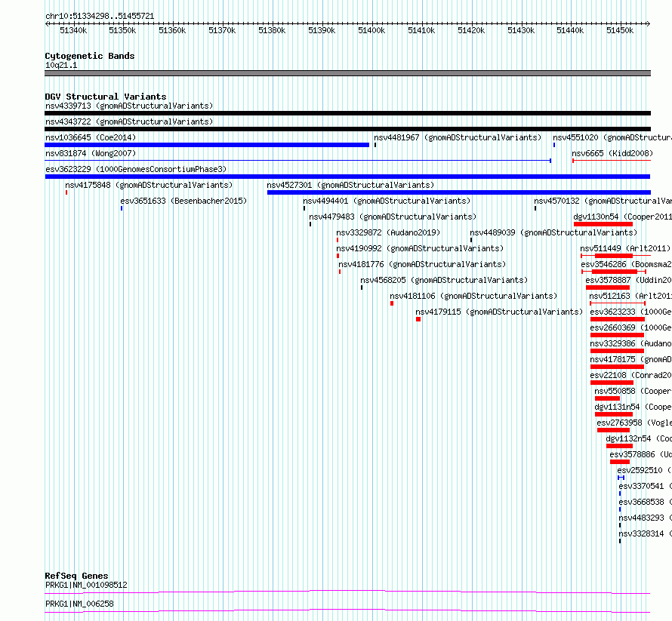Click esv2763958 variant label

(x=633, y=423)
